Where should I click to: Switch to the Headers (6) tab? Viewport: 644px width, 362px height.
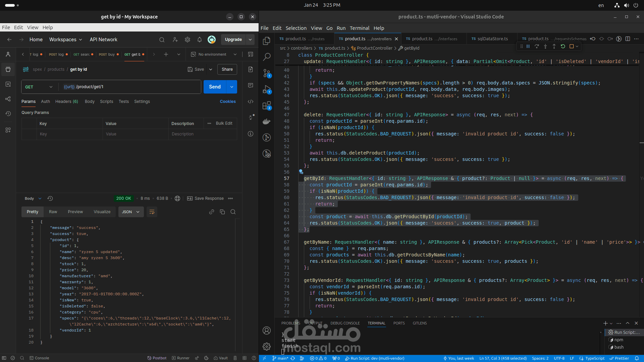(x=66, y=102)
